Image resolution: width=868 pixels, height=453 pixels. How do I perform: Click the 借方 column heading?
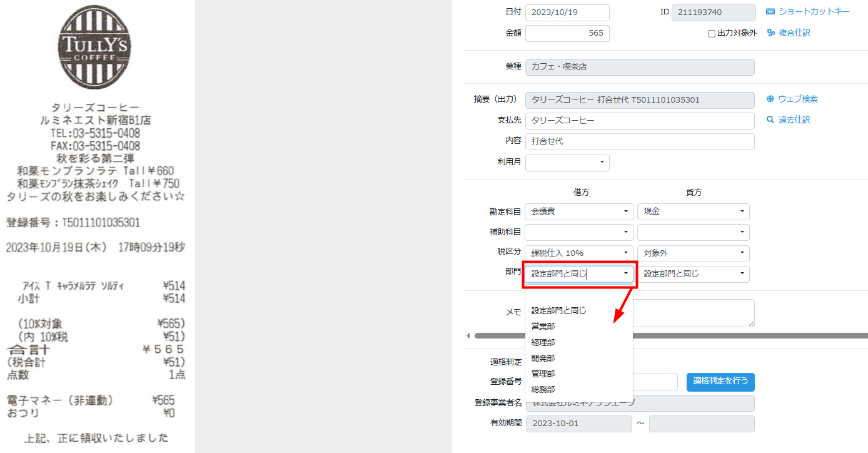(x=581, y=192)
